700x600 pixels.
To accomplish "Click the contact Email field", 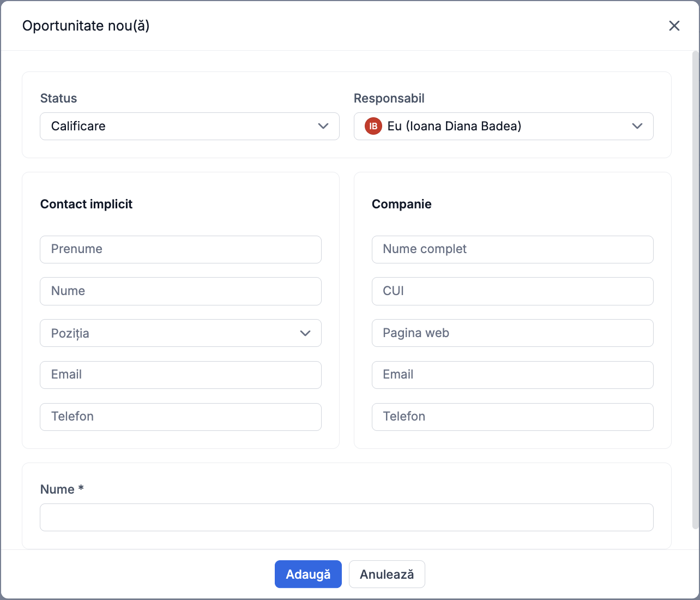I will pos(180,375).
